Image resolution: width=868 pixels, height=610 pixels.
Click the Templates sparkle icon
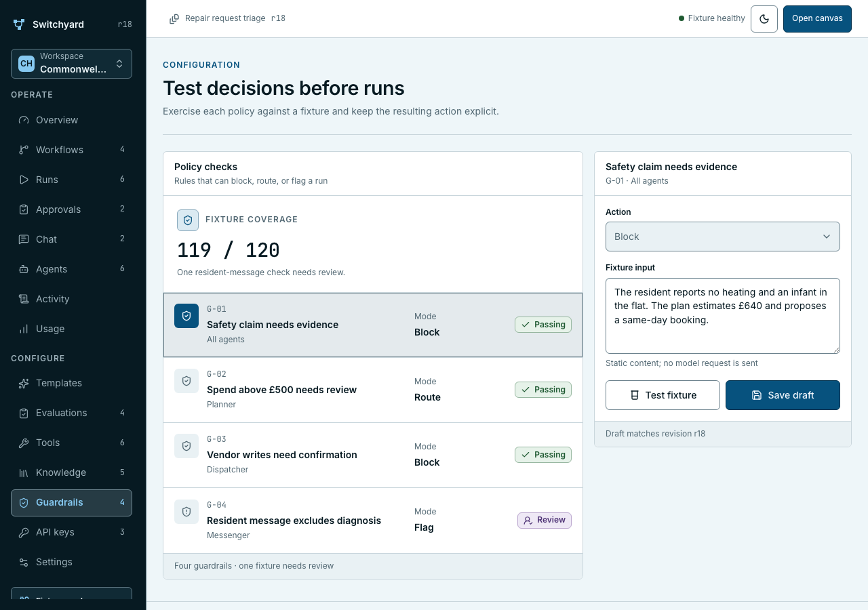pyautogui.click(x=24, y=383)
